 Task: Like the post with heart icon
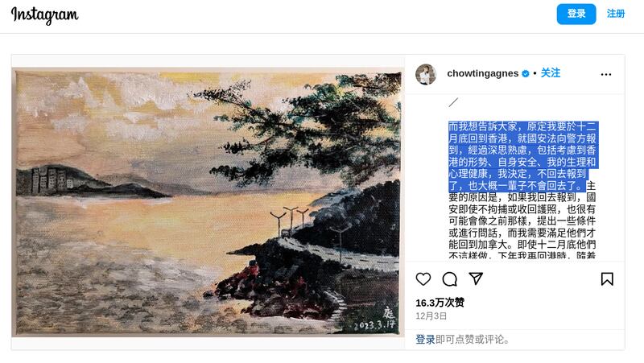423,278
